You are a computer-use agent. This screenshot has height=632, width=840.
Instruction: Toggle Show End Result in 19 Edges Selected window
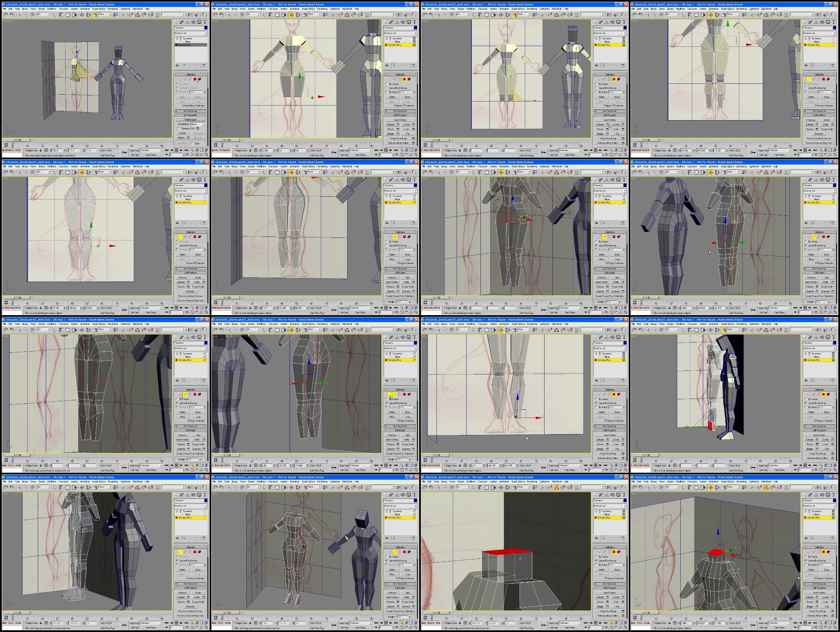[x=813, y=223]
